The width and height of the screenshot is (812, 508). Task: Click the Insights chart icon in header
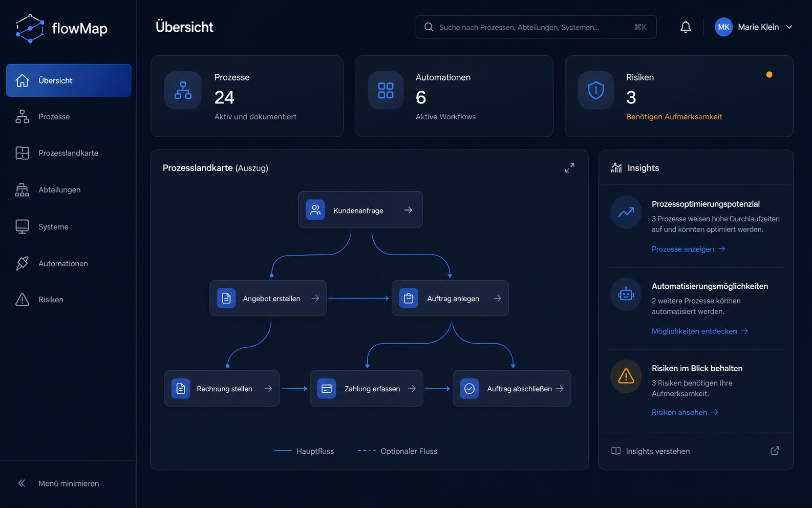point(616,167)
